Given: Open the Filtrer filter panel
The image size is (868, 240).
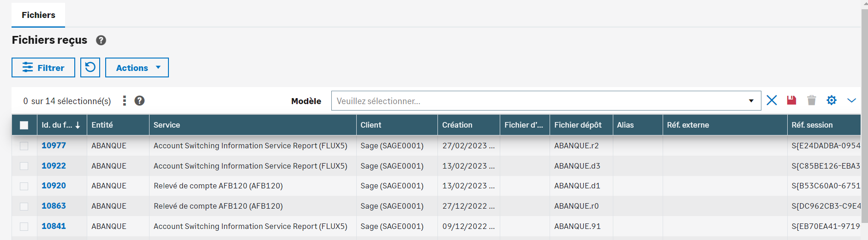Looking at the screenshot, I should tap(43, 68).
